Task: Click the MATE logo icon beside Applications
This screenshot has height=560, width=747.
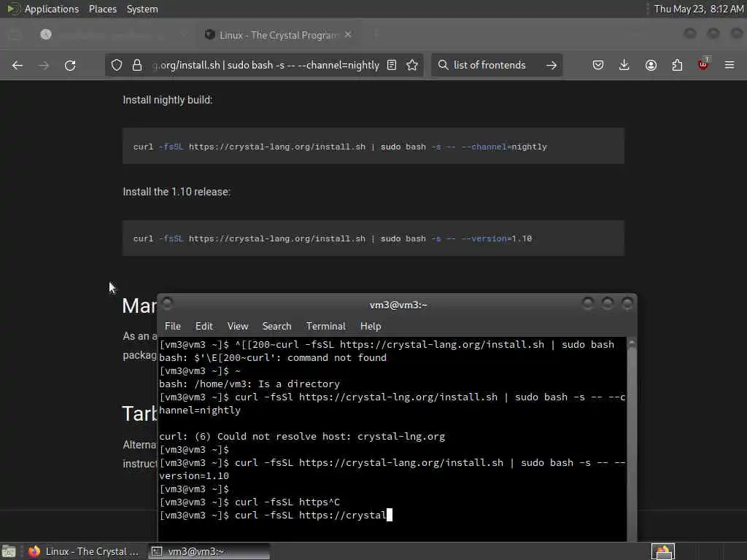Action: click(x=13, y=9)
